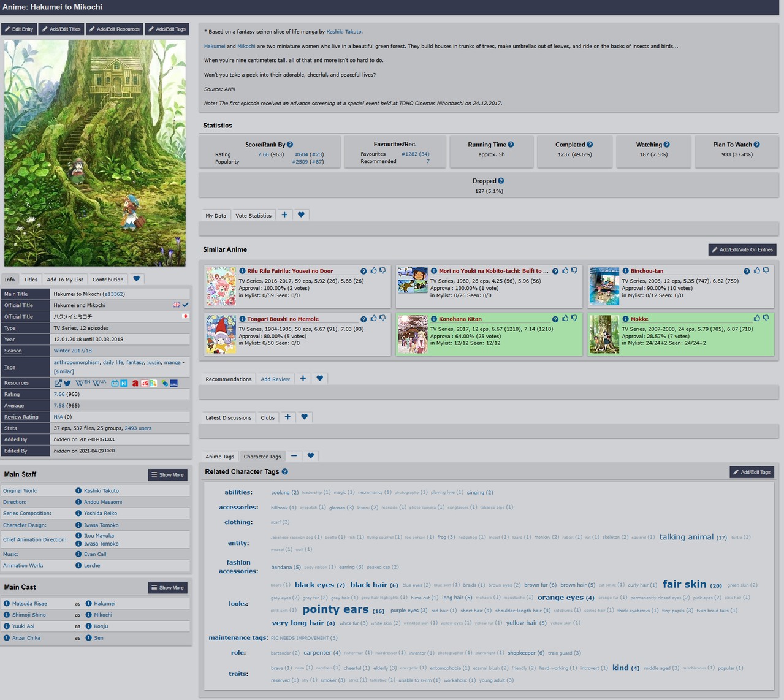Image resolution: width=784 pixels, height=700 pixels.
Task: Expand the My Data section with plus
Action: pyautogui.click(x=284, y=215)
